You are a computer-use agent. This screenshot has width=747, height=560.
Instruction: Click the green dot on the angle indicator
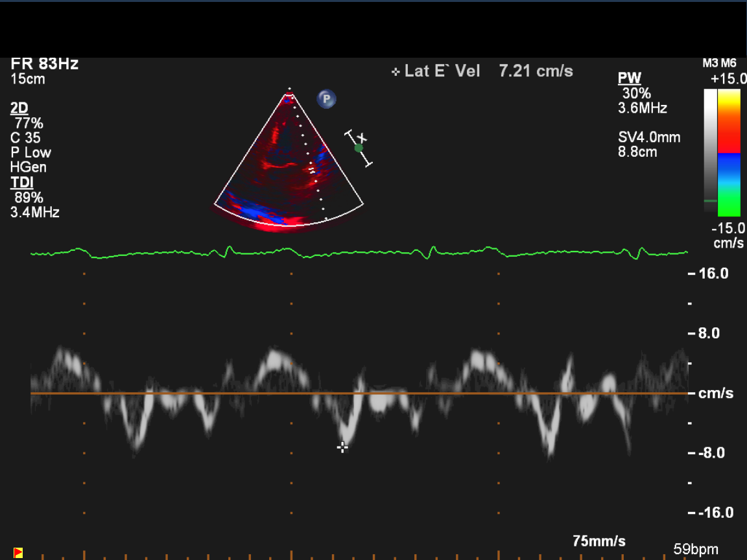[359, 148]
